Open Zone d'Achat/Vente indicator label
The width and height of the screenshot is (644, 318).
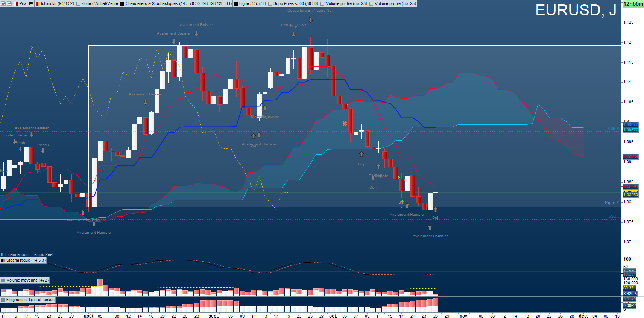[x=100, y=3]
